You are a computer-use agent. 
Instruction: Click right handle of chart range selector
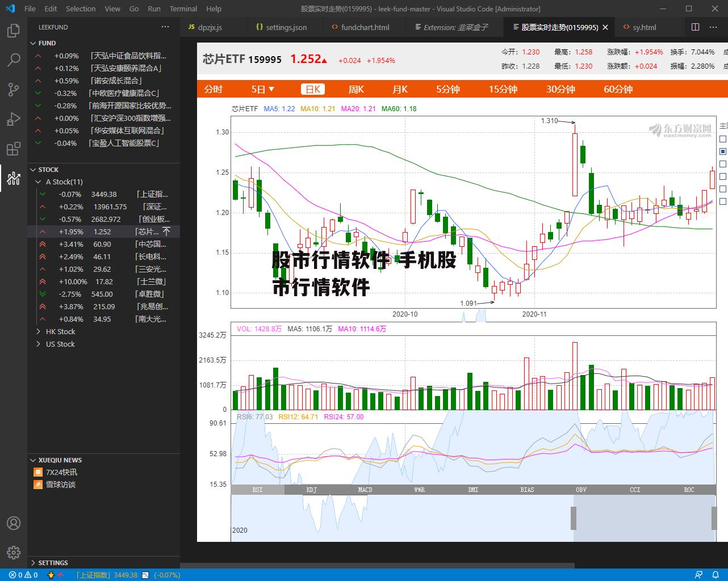coord(714,518)
